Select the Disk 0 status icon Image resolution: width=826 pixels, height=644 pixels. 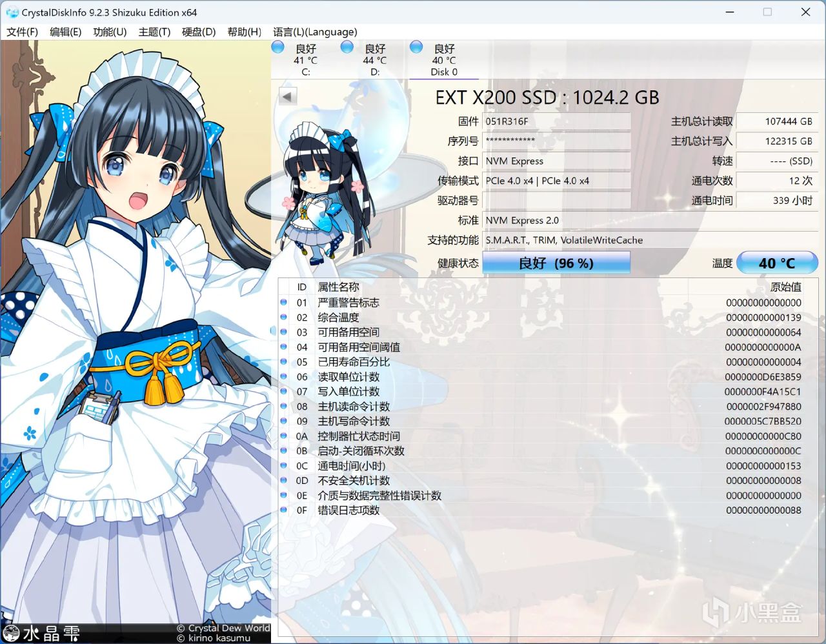coord(416,47)
